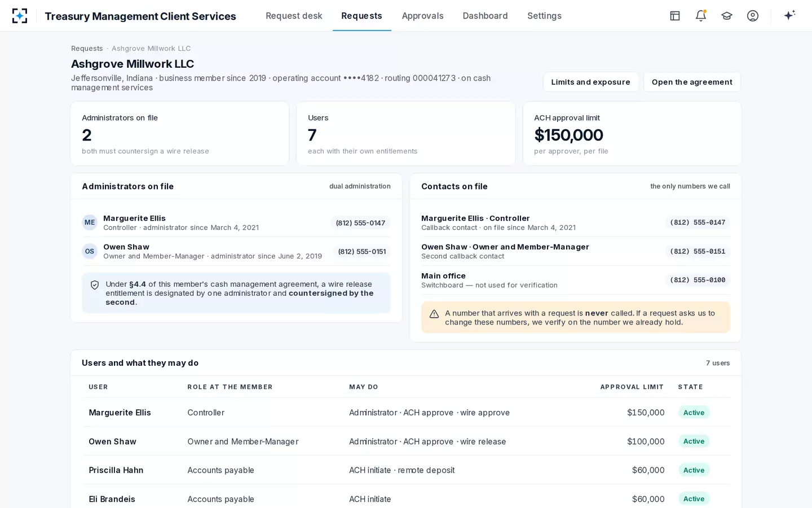
Task: Click the OS avatar for Owen Shaw
Action: 90,251
